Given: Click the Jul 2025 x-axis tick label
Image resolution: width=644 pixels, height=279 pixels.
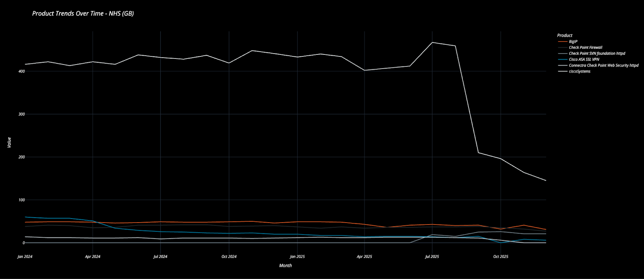Looking at the screenshot, I should click(x=432, y=257).
